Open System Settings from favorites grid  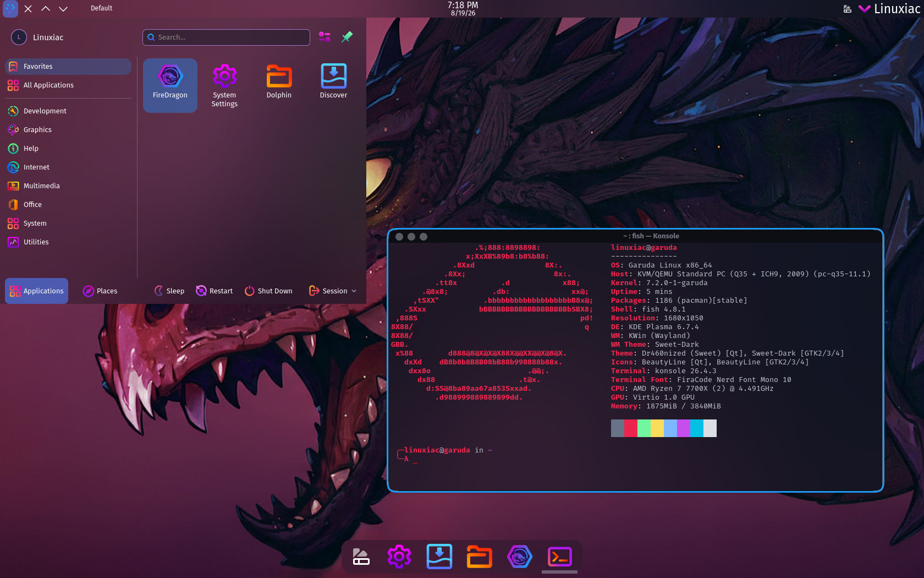tap(224, 85)
